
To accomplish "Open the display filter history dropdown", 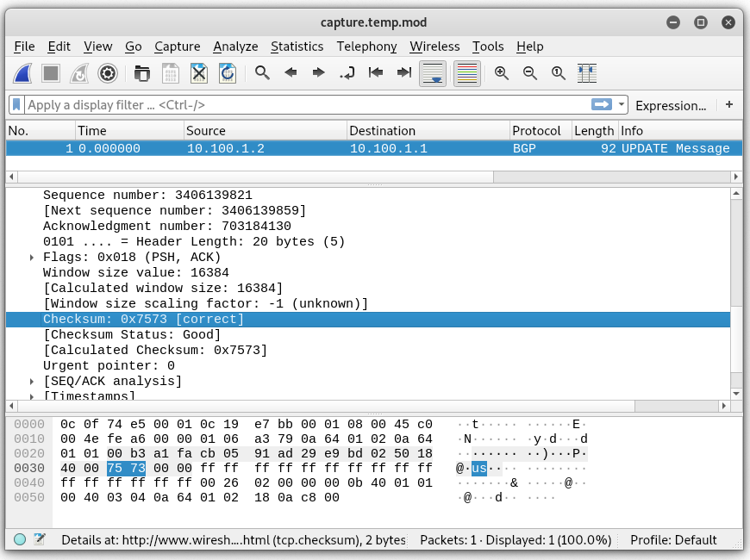I will coord(622,105).
